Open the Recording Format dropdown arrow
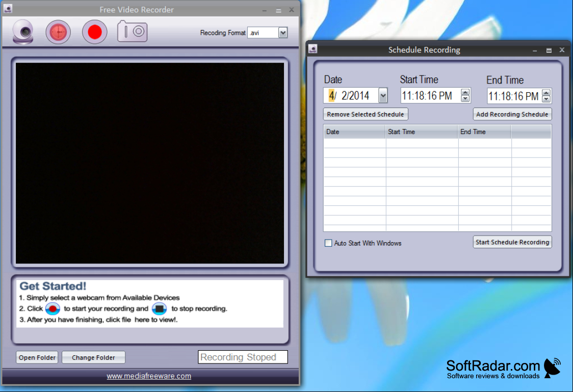The image size is (573, 392). 283,33
